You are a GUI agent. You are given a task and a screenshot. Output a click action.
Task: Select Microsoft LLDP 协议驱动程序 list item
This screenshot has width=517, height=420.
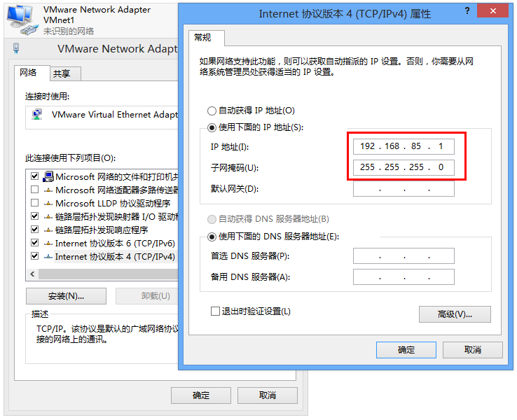112,203
